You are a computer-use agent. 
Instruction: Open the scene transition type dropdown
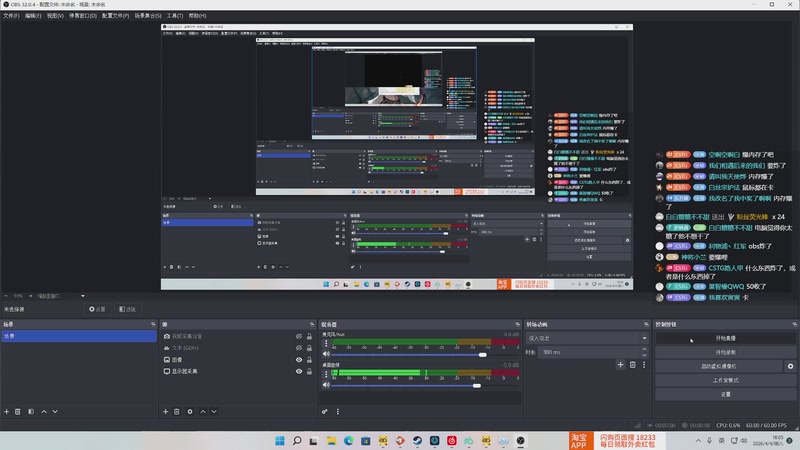(x=587, y=338)
